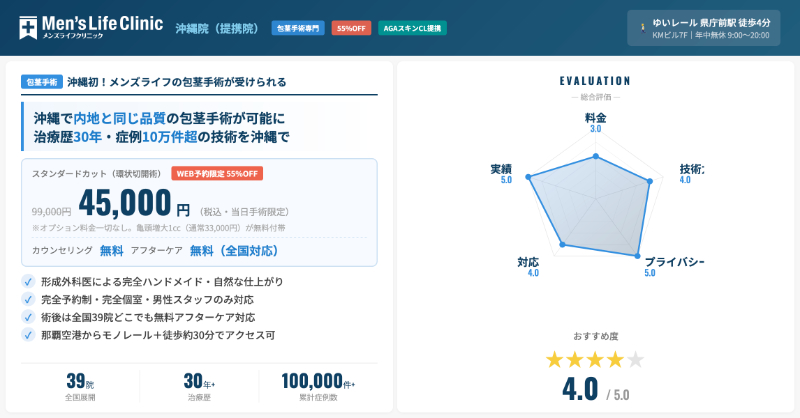Click the grey fifth rating star
Image resolution: width=800 pixels, height=418 pixels.
[635, 359]
